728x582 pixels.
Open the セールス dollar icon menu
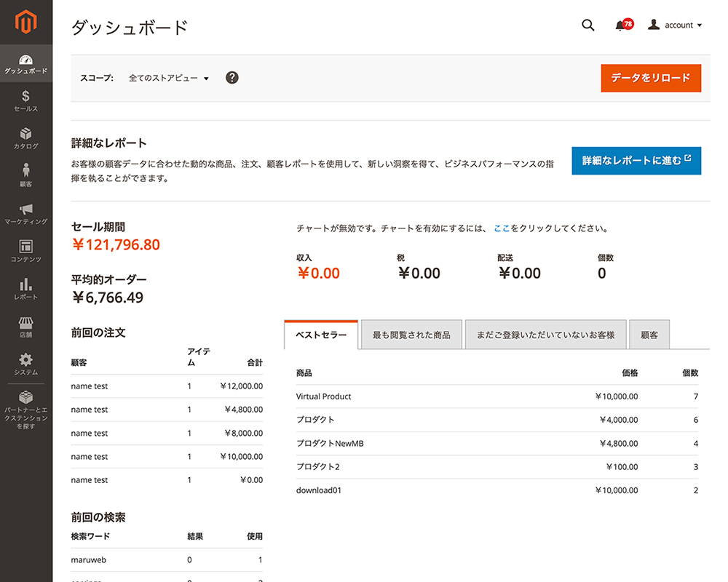pyautogui.click(x=26, y=101)
